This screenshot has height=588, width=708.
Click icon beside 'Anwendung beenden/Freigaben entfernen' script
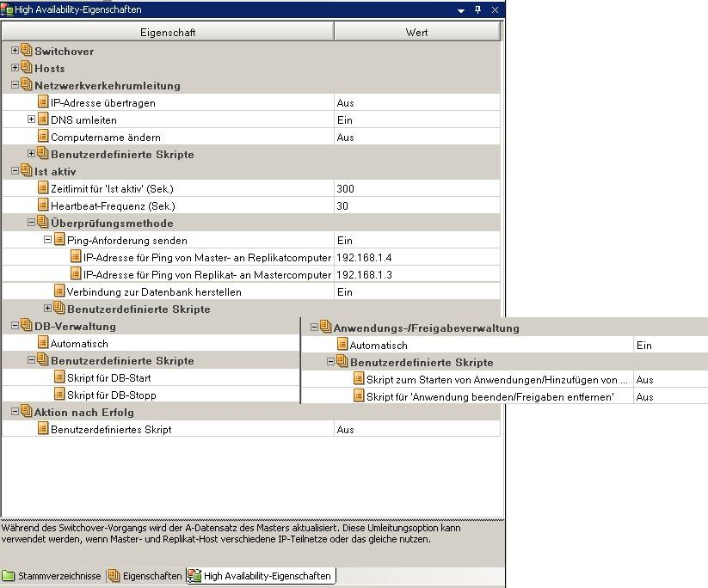coord(359,395)
